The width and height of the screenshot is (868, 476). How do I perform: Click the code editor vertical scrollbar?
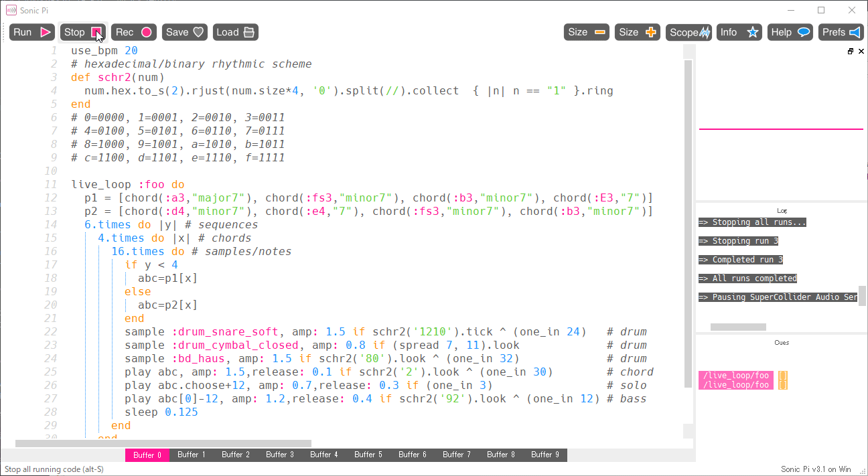pos(689,221)
